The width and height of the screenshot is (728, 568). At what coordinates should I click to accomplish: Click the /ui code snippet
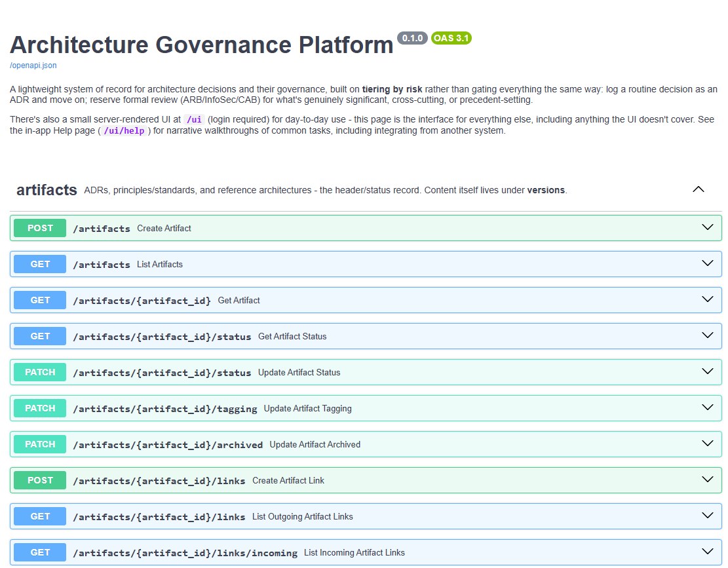click(x=194, y=120)
